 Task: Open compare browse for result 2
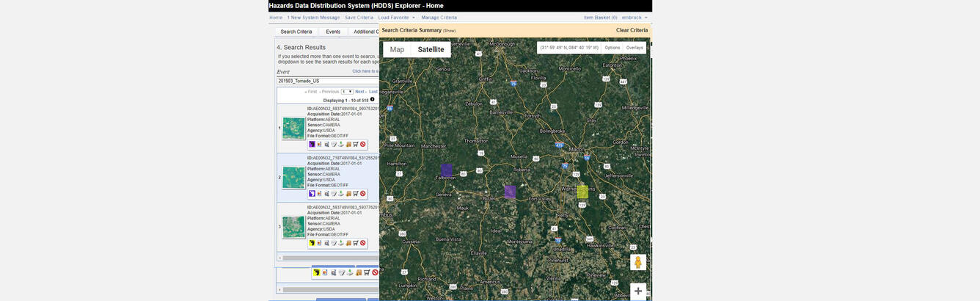tap(326, 194)
